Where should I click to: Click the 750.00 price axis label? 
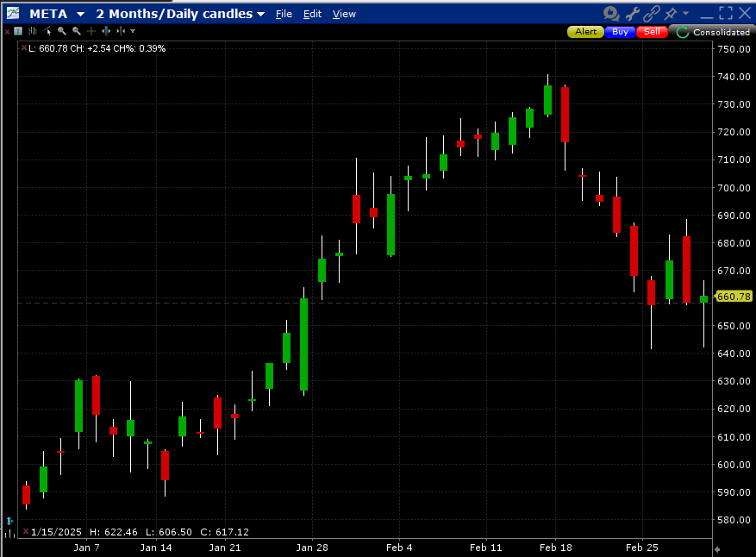coord(734,48)
